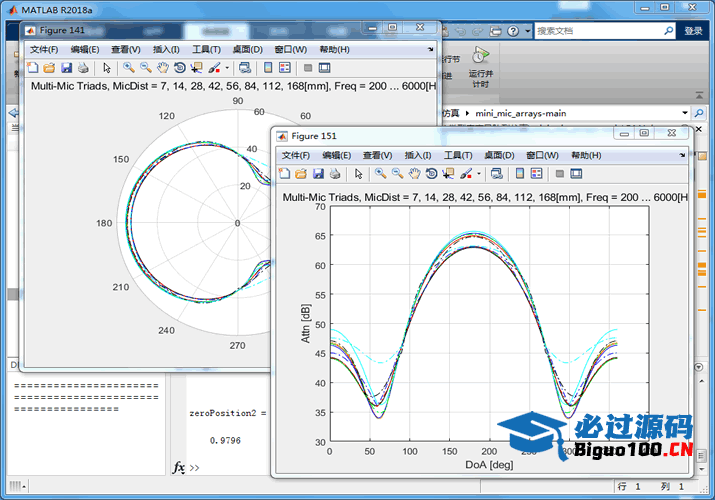Select Rotate 3D tool in Figure 141
Screen dimensions: 715x500
tap(180, 68)
